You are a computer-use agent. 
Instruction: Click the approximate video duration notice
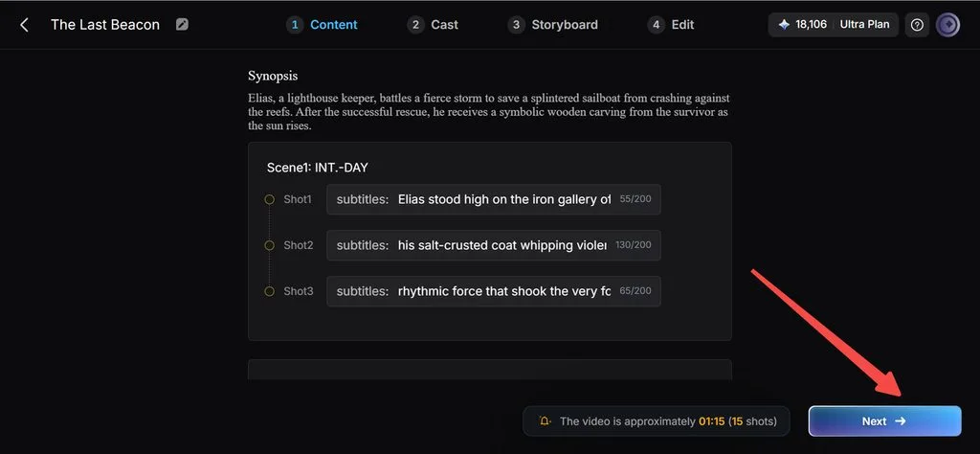pos(657,420)
